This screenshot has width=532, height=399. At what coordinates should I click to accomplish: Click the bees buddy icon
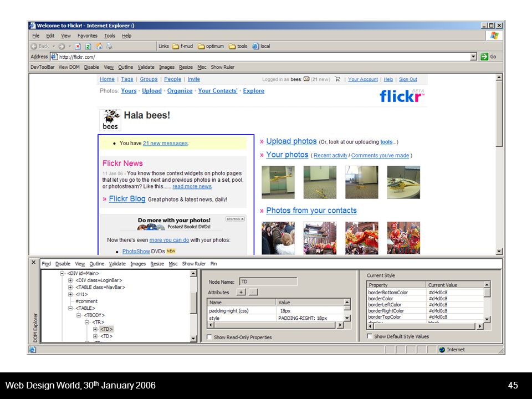pos(110,120)
